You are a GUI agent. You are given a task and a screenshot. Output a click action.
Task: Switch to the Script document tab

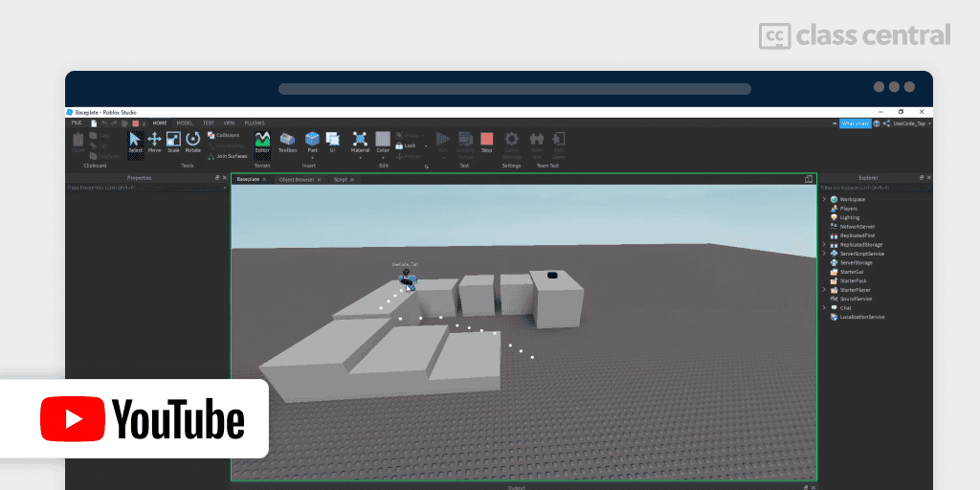[x=341, y=179]
